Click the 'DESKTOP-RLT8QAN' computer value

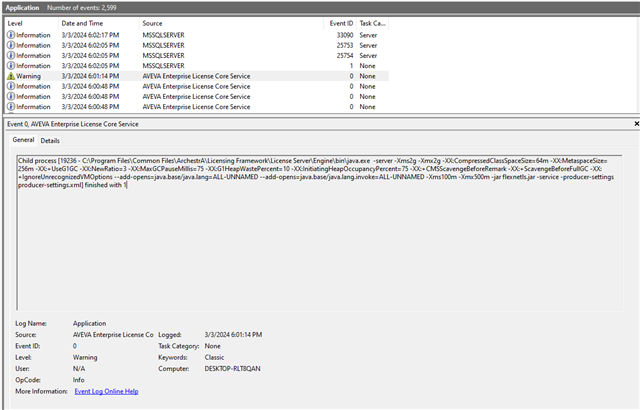point(233,368)
